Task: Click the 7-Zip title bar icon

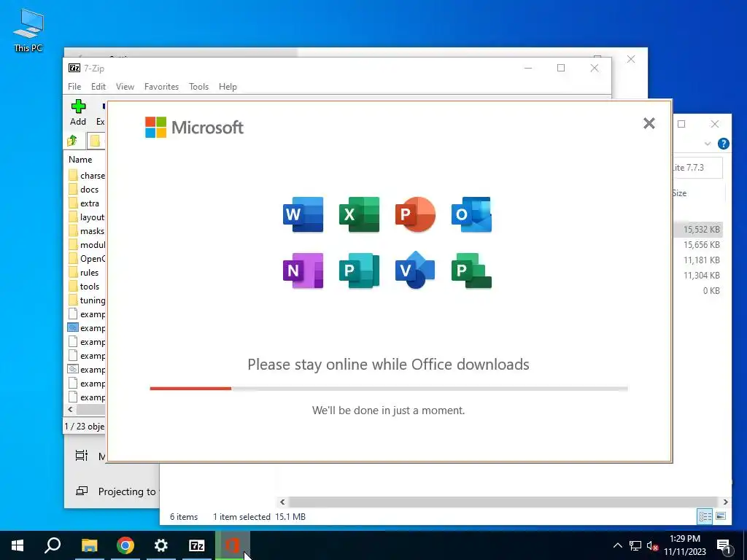Action: 74,68
